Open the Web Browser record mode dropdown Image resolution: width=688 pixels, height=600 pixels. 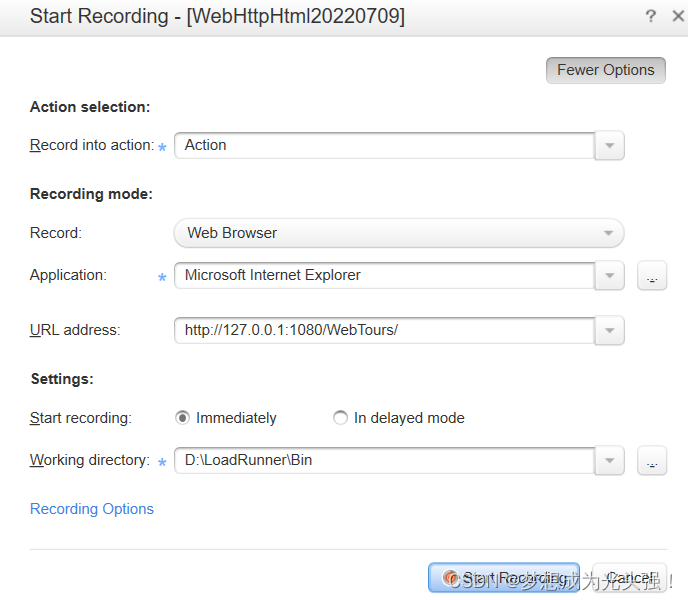coord(399,233)
